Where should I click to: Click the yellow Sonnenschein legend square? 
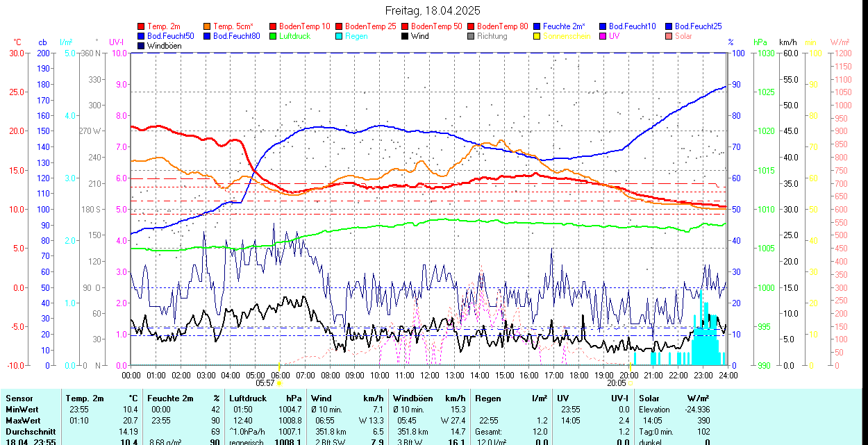537,36
